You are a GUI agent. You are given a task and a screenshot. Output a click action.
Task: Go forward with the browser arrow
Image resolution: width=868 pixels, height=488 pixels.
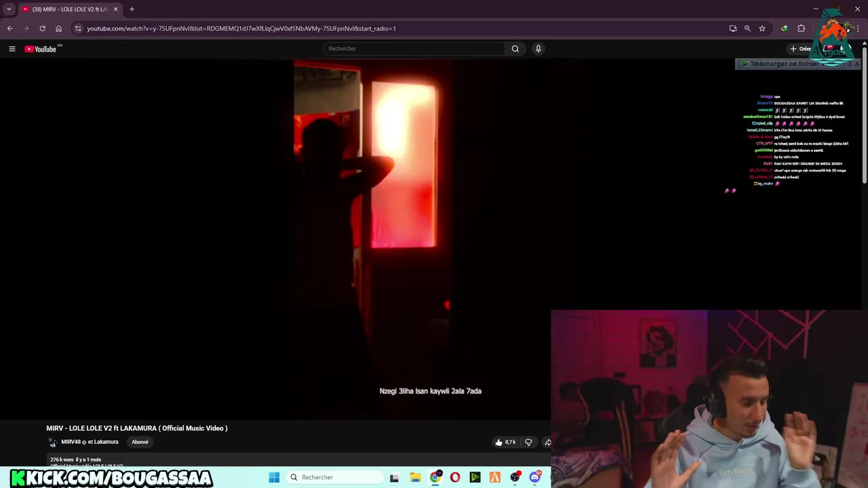click(26, 28)
